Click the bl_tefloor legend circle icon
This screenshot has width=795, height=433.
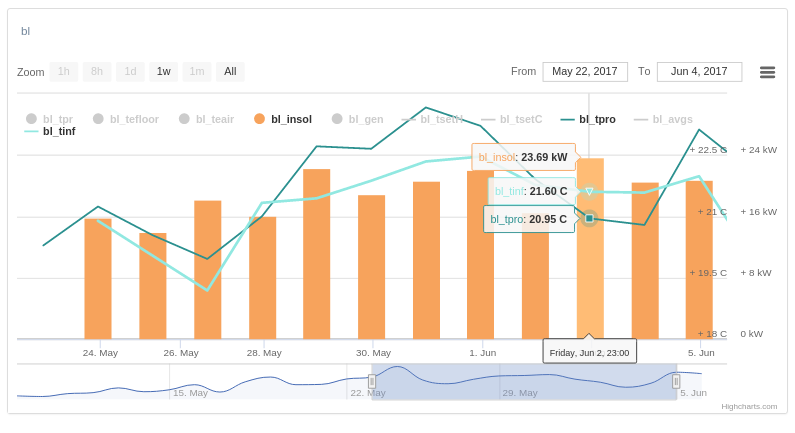98,119
